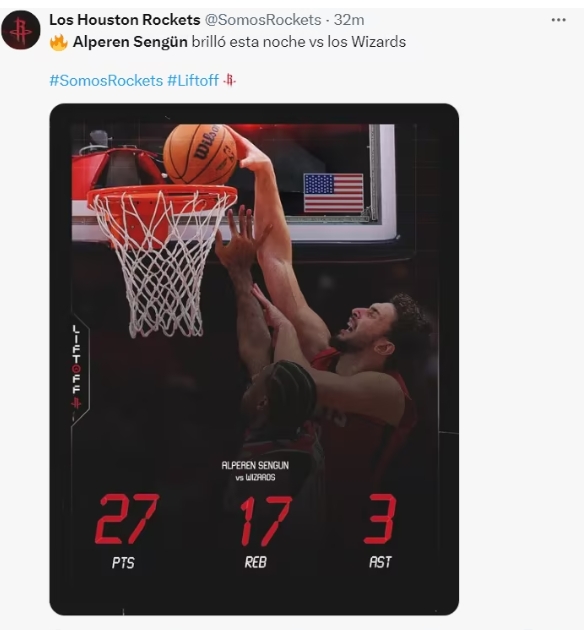Image resolution: width=584 pixels, height=630 pixels.
Task: Click the Wilson basketball in the photo
Action: tap(200, 154)
